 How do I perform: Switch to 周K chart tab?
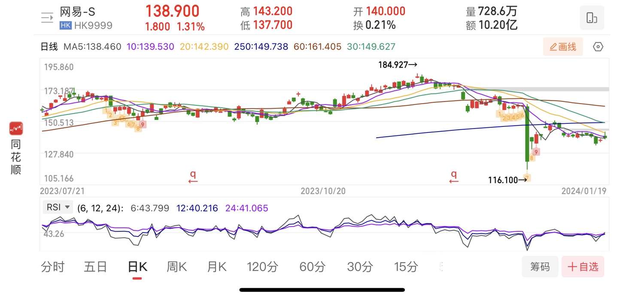(x=177, y=267)
